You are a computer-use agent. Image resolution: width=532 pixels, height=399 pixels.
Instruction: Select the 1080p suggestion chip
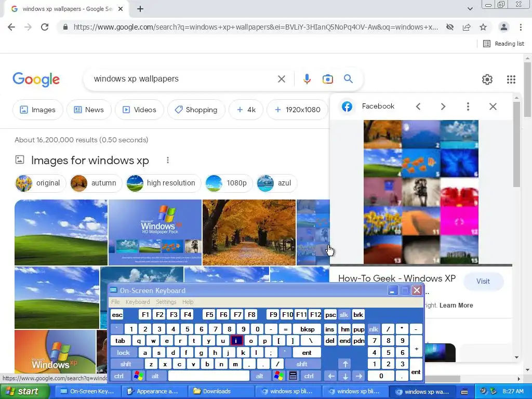pos(229,183)
